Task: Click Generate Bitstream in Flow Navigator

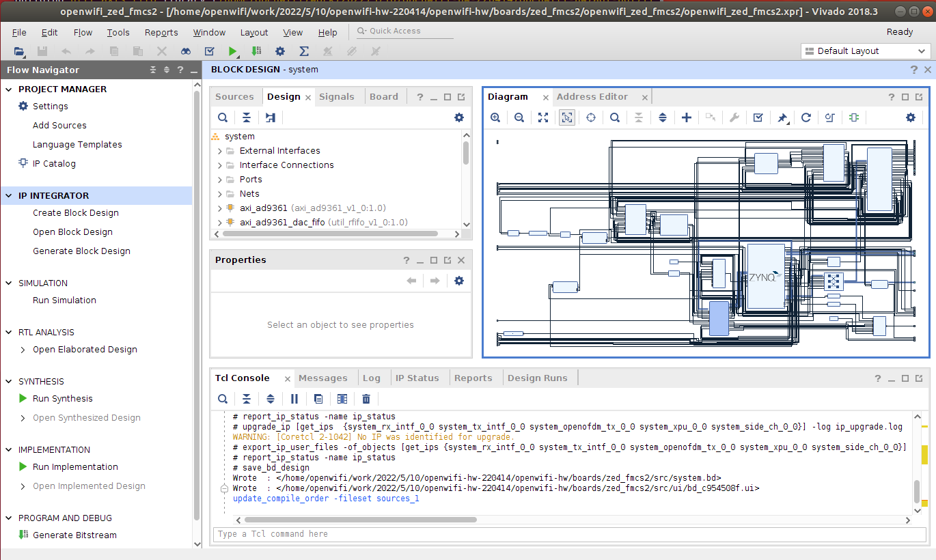Action: (74, 535)
